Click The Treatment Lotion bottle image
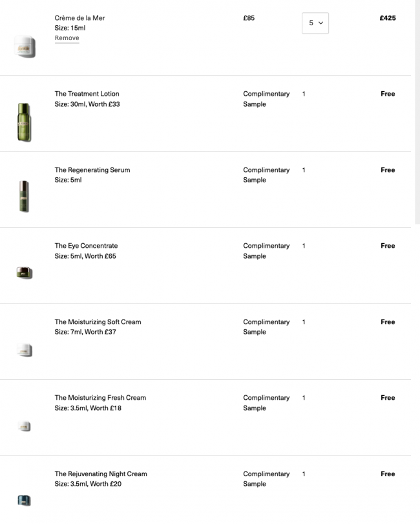 coord(24,122)
